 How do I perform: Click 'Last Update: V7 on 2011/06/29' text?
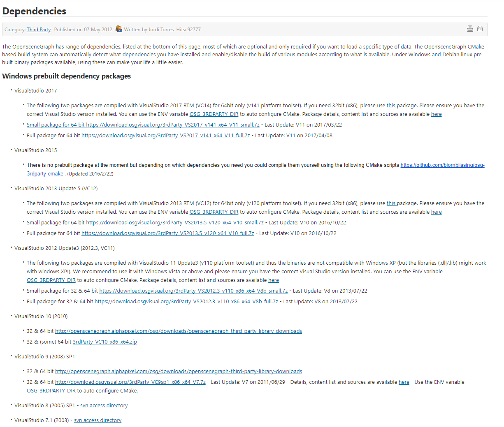[248, 382]
